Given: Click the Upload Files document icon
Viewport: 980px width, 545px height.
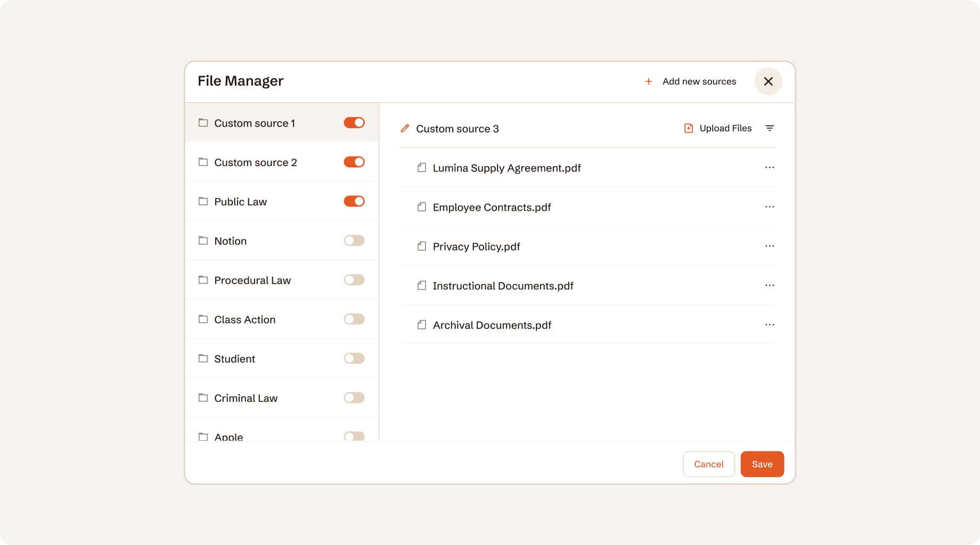Looking at the screenshot, I should [x=688, y=128].
